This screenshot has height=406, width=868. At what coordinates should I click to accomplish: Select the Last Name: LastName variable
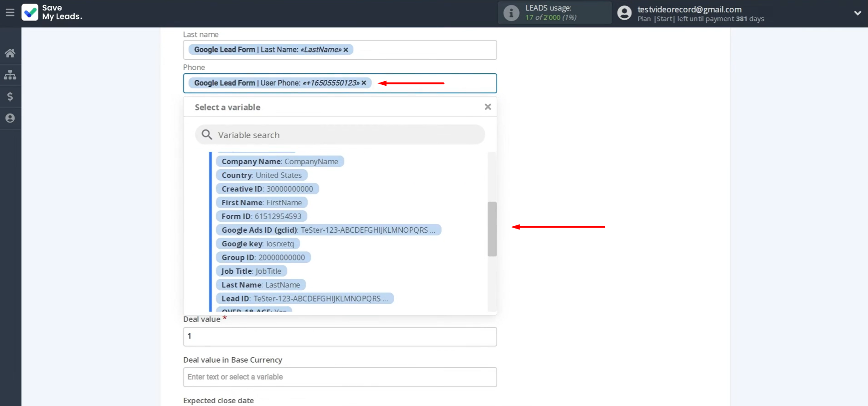261,285
